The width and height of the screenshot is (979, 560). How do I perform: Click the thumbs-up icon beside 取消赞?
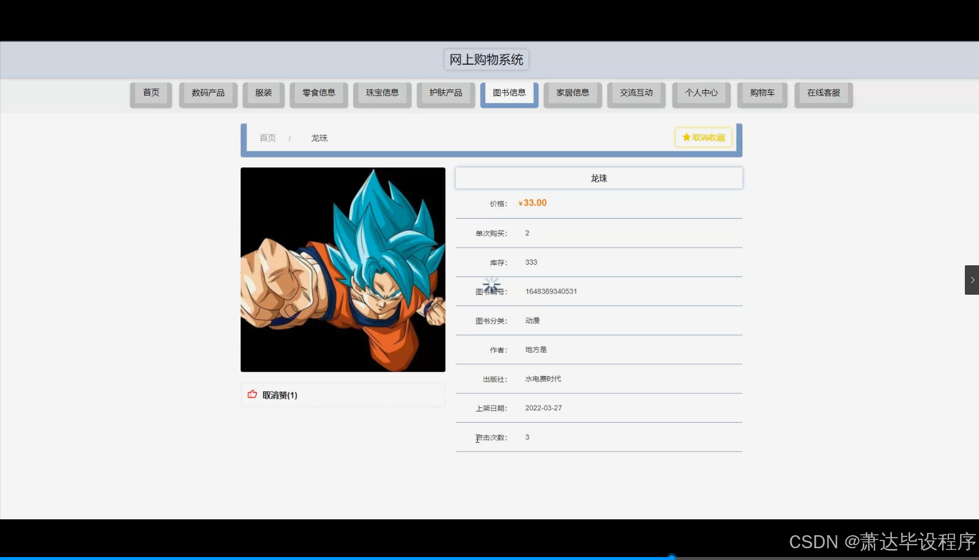point(252,394)
